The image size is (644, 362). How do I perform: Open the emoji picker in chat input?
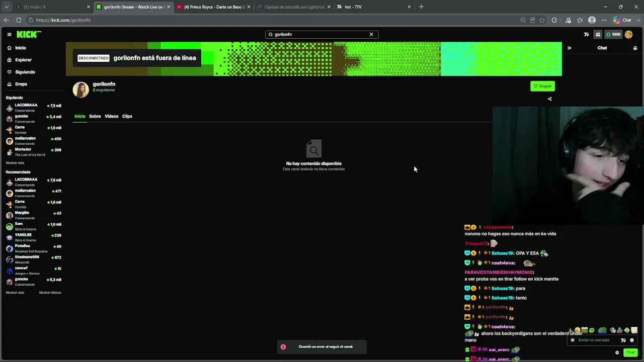[632, 340]
